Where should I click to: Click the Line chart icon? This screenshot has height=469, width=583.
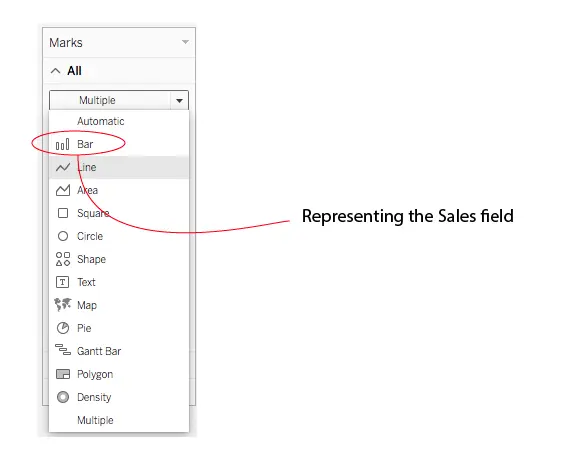[x=62, y=167]
